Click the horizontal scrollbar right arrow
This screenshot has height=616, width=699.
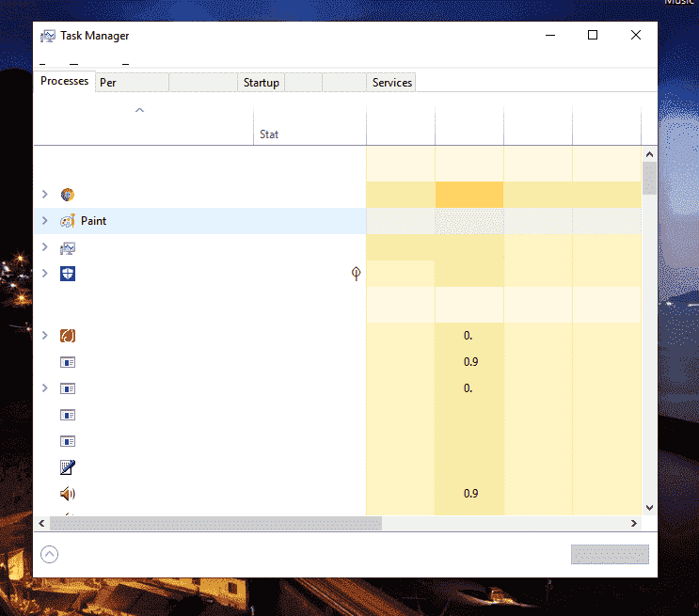click(x=634, y=523)
